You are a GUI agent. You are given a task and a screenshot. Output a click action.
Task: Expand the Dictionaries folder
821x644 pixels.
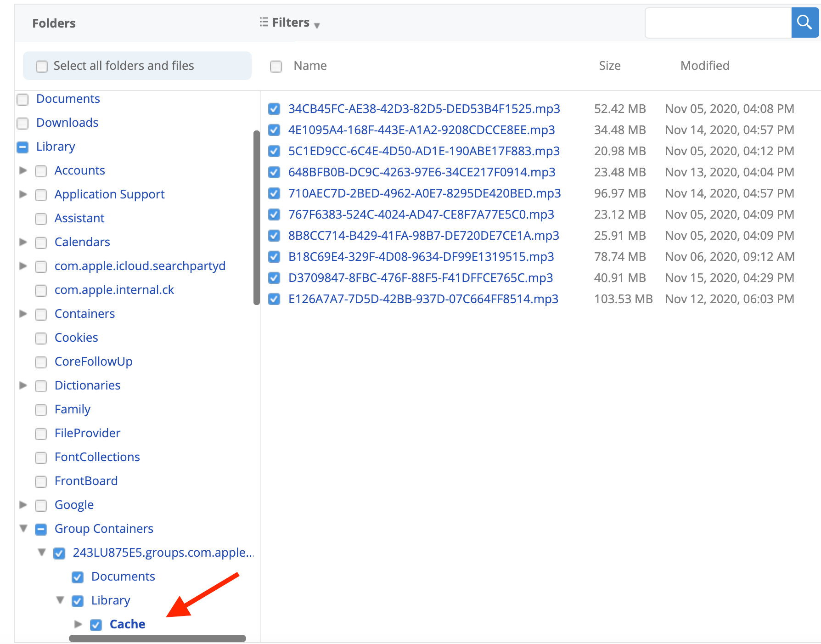coord(23,385)
